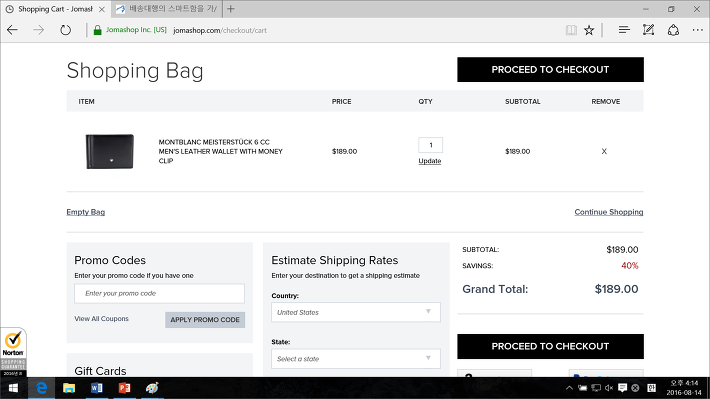Switch to the Shopping Cart tab
The width and height of the screenshot is (710, 399).
coord(55,9)
